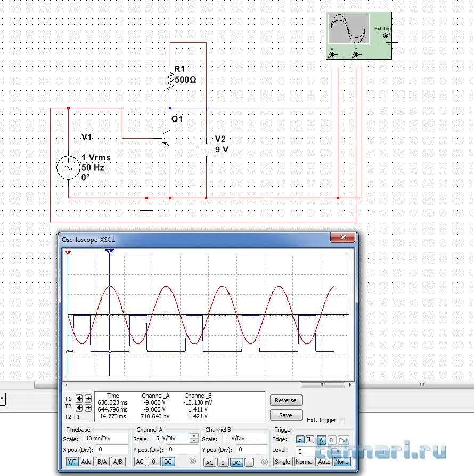The width and height of the screenshot is (474, 476).
Task: Switch timebase to A/B mode
Action: coord(118,462)
